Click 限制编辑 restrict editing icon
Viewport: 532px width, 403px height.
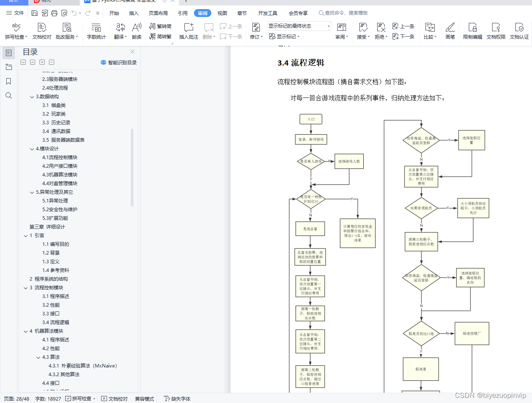[473, 31]
